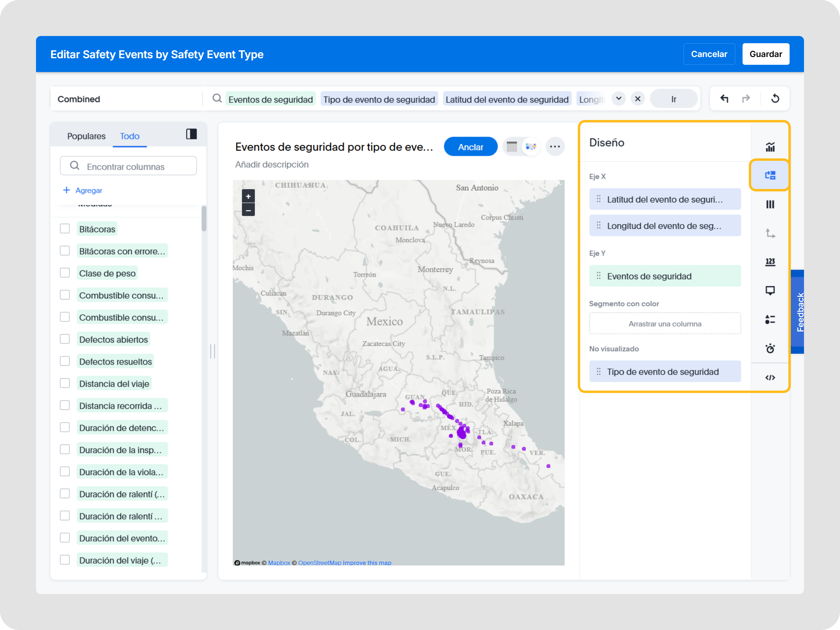This screenshot has height=630, width=840.
Task: Click the Guardar button
Action: (x=765, y=54)
